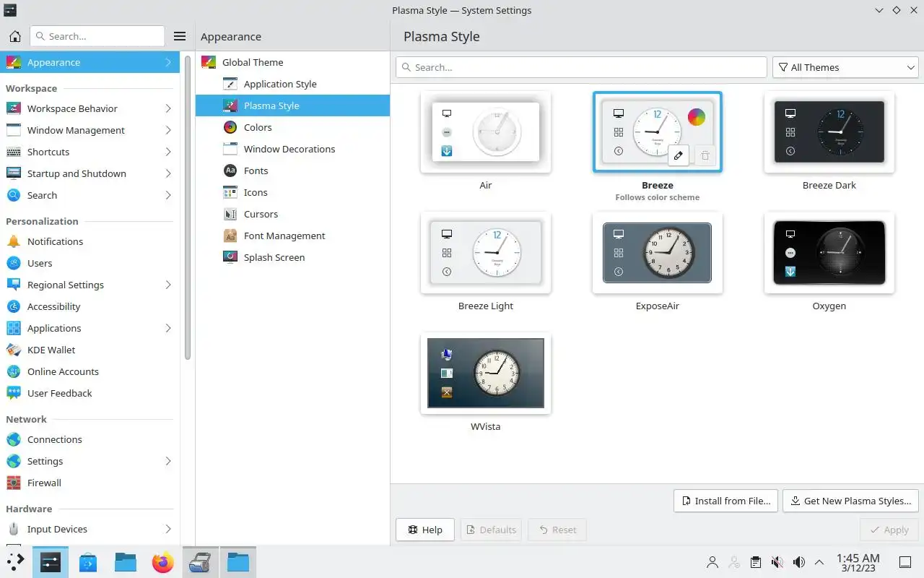Open the Connections network settings

(x=90, y=439)
